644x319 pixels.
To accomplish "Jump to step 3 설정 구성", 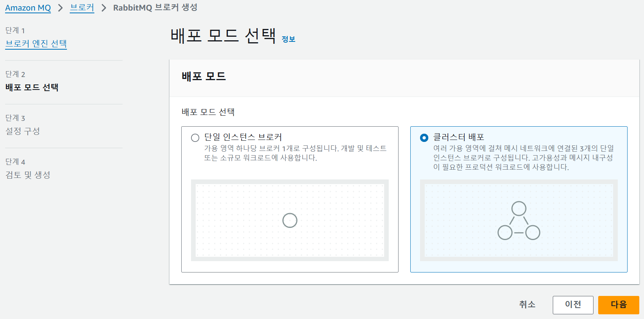I will click(23, 131).
